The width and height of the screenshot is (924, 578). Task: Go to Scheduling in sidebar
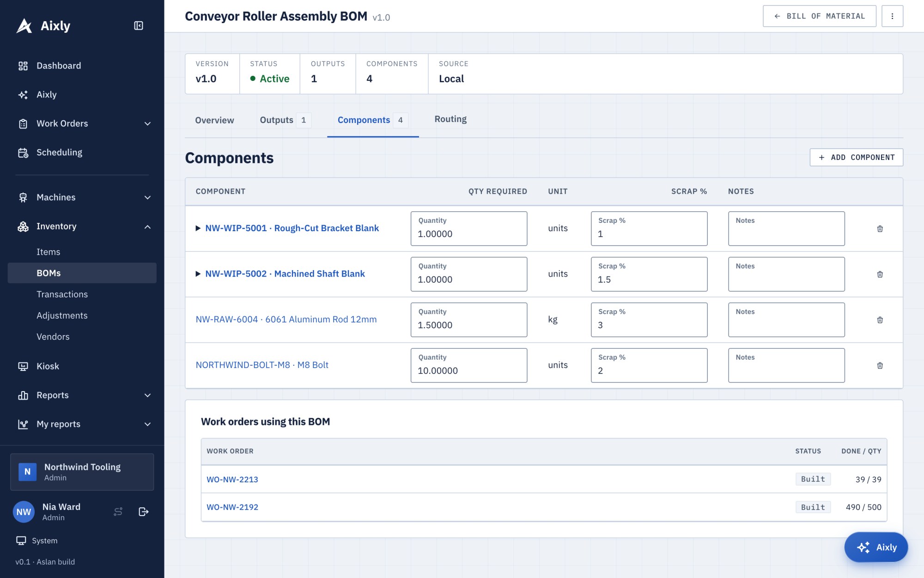tap(82, 152)
